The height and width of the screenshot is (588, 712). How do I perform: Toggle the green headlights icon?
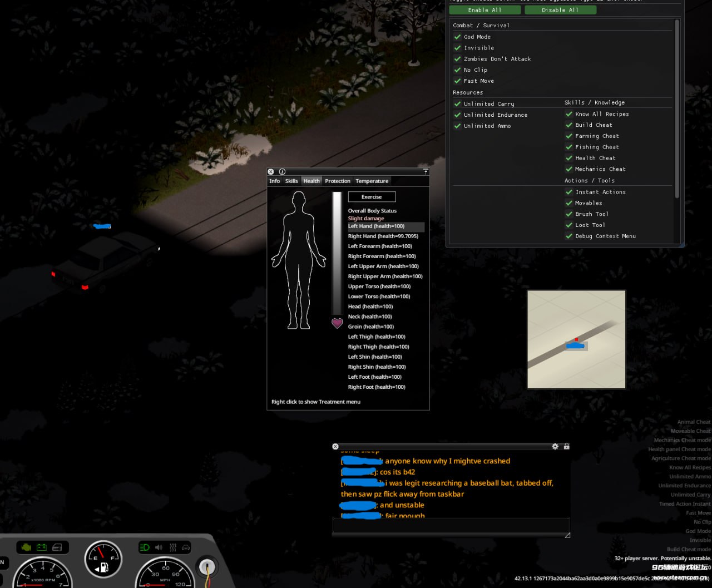pyautogui.click(x=145, y=547)
